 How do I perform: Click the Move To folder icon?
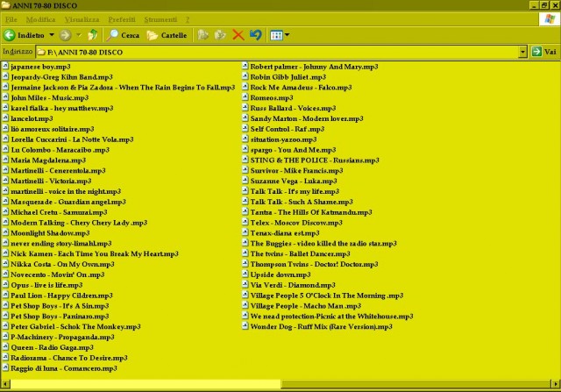[x=202, y=35]
